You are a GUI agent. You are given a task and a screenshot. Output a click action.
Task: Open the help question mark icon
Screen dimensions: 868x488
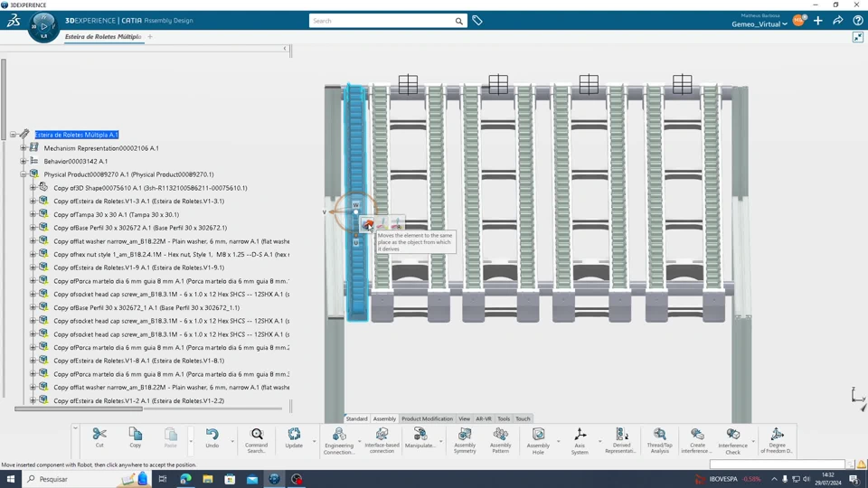coord(858,21)
